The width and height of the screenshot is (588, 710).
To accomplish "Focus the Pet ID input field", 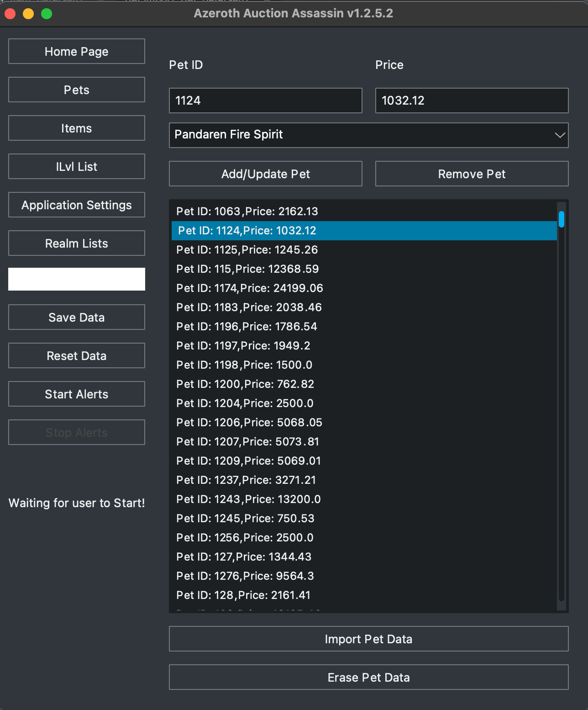I will coord(266,101).
